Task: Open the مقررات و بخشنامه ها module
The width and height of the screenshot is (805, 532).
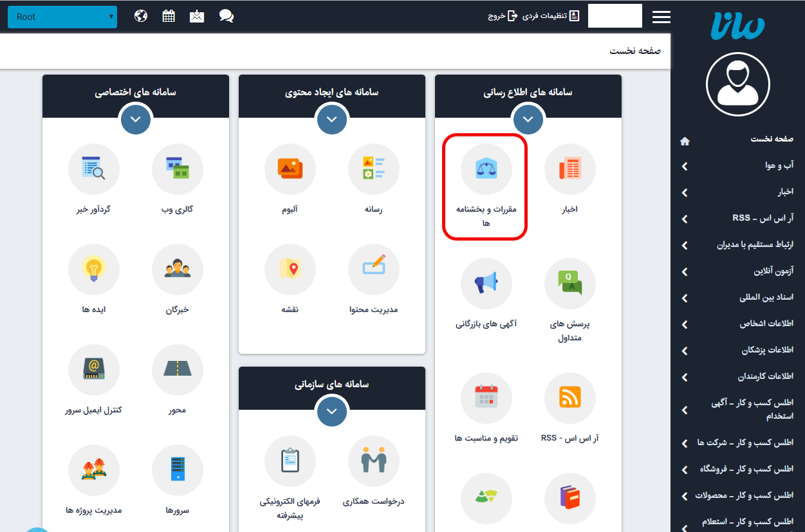Action: click(x=485, y=169)
